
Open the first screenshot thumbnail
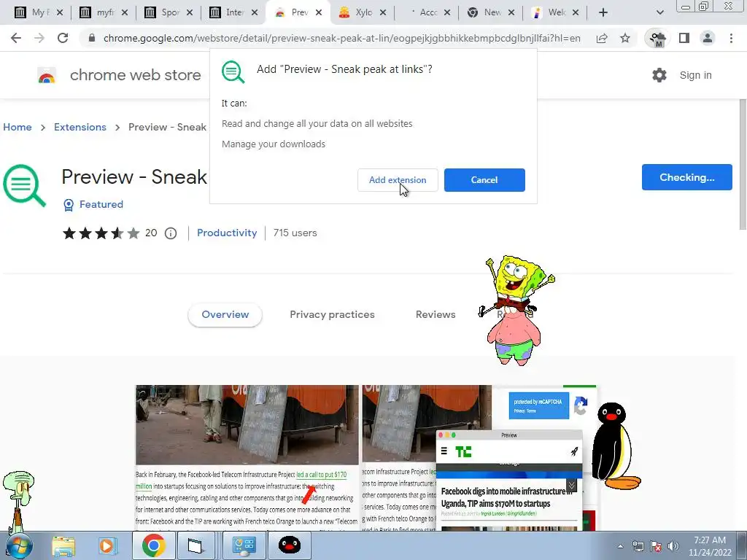click(x=247, y=458)
